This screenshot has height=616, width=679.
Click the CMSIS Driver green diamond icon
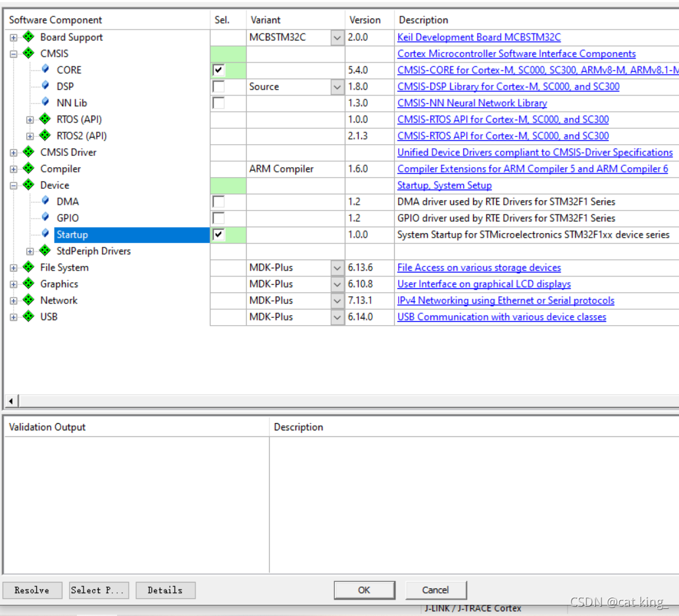coord(28,152)
